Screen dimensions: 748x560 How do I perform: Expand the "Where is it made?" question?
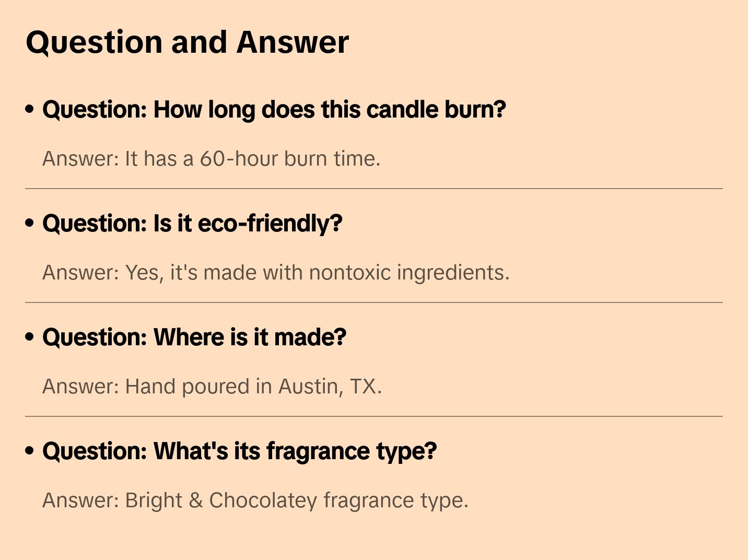194,337
